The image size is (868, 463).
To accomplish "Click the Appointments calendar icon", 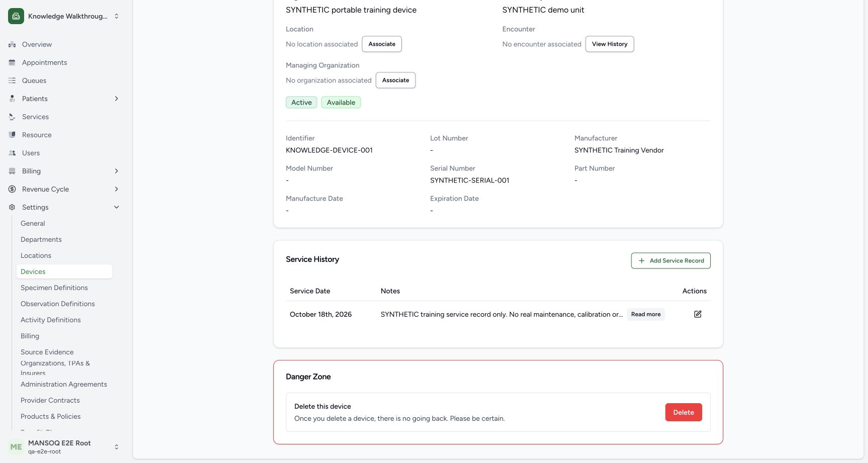I will point(12,62).
